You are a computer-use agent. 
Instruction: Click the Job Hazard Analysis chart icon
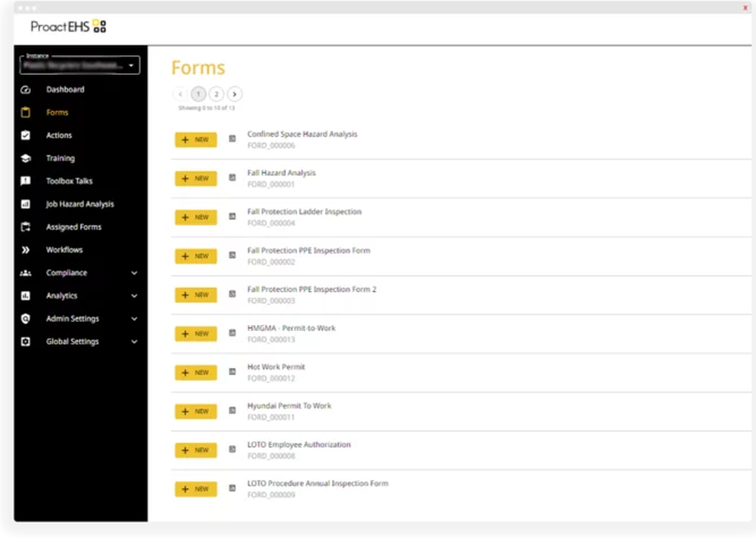click(x=26, y=204)
